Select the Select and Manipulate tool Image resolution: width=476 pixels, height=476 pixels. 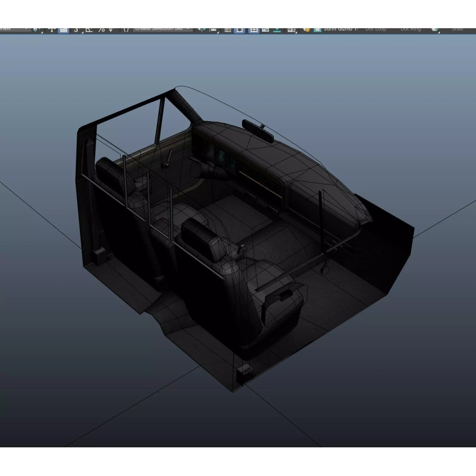(52, 30)
